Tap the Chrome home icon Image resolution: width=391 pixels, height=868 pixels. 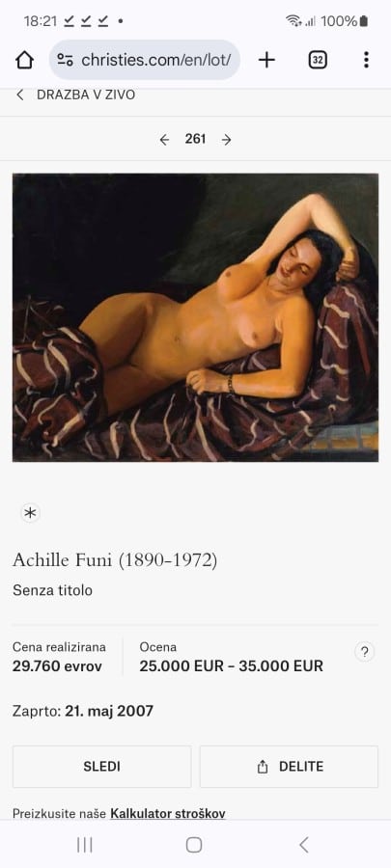tap(24, 60)
